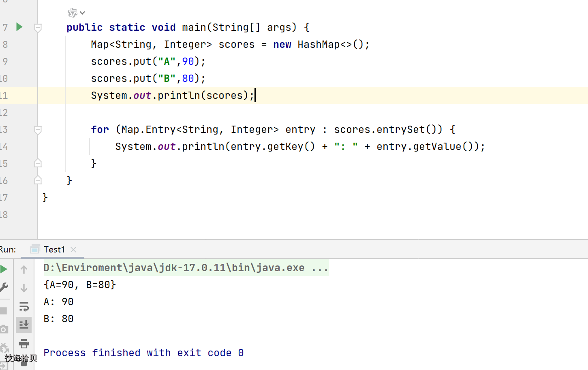Click the green run gutter icon beside main
The height and width of the screenshot is (370, 588).
click(19, 27)
